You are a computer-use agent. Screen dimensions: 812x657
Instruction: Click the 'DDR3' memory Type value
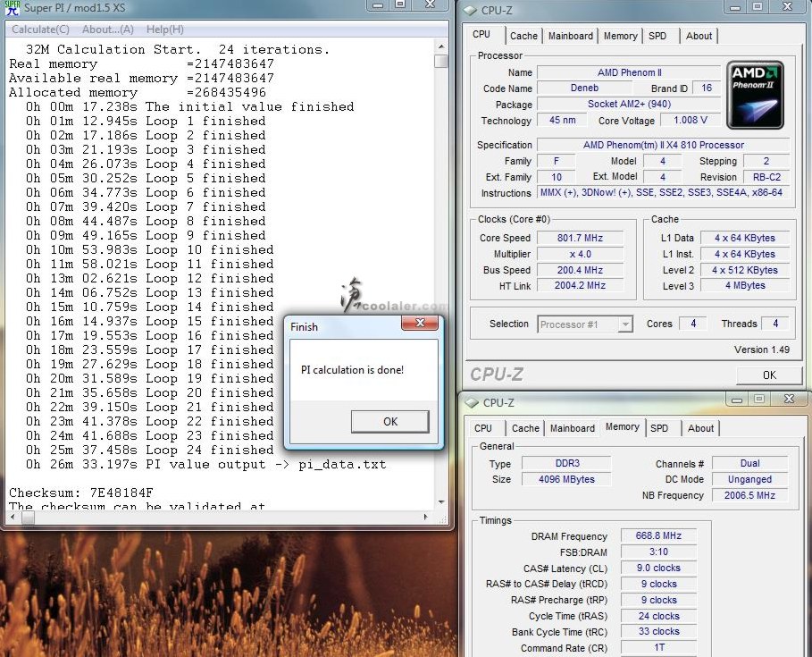click(x=566, y=463)
